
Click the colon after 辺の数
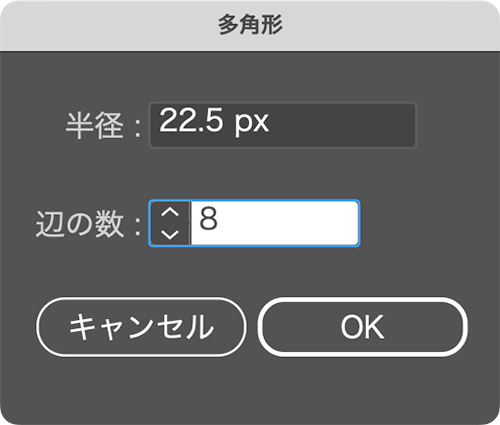pyautogui.click(x=138, y=226)
